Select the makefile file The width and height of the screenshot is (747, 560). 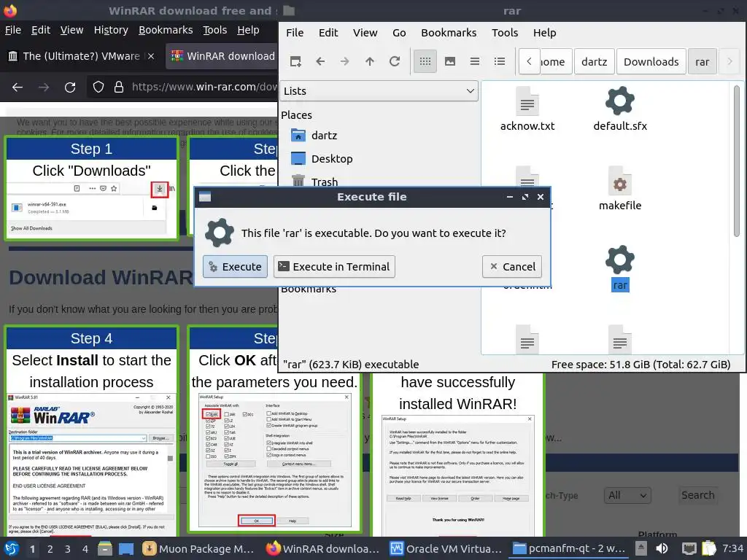[620, 189]
